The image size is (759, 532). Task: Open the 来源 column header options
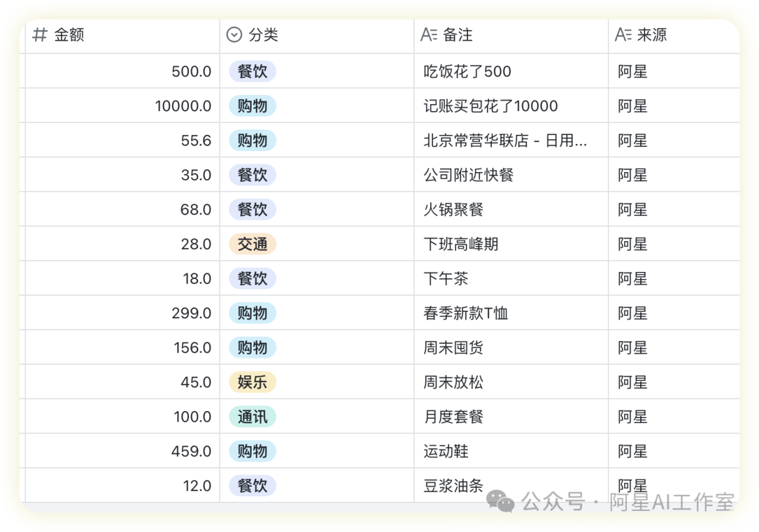651,35
